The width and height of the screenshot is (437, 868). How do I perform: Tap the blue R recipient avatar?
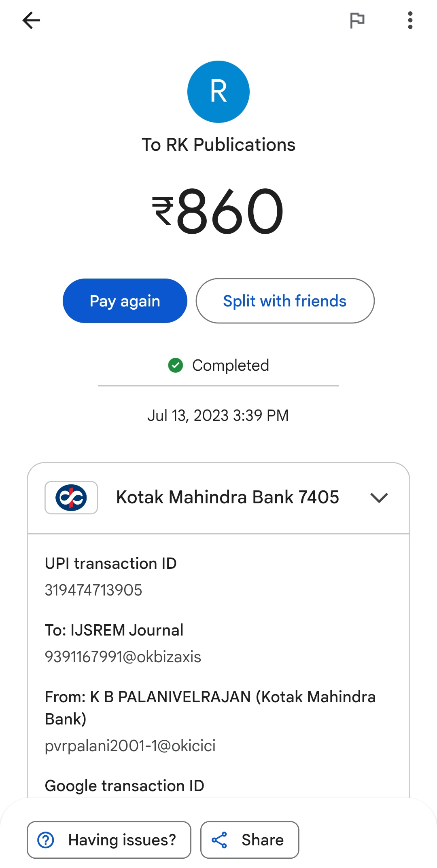point(218,92)
